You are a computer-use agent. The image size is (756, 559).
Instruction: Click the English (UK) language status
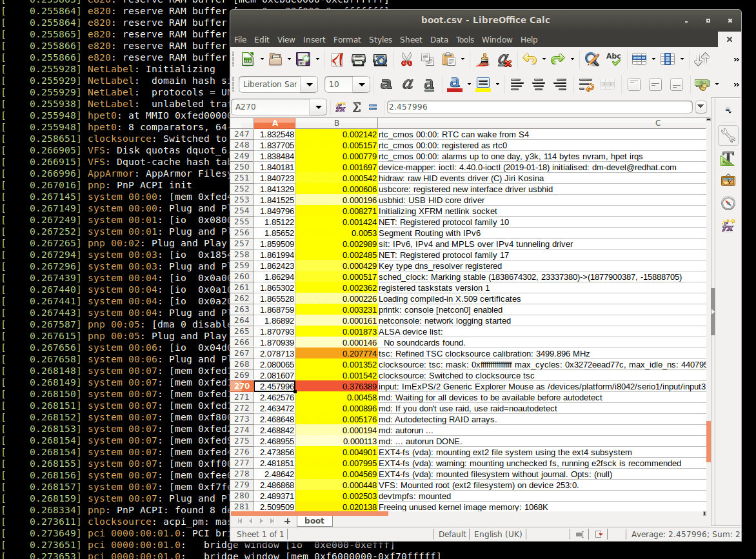[497, 534]
